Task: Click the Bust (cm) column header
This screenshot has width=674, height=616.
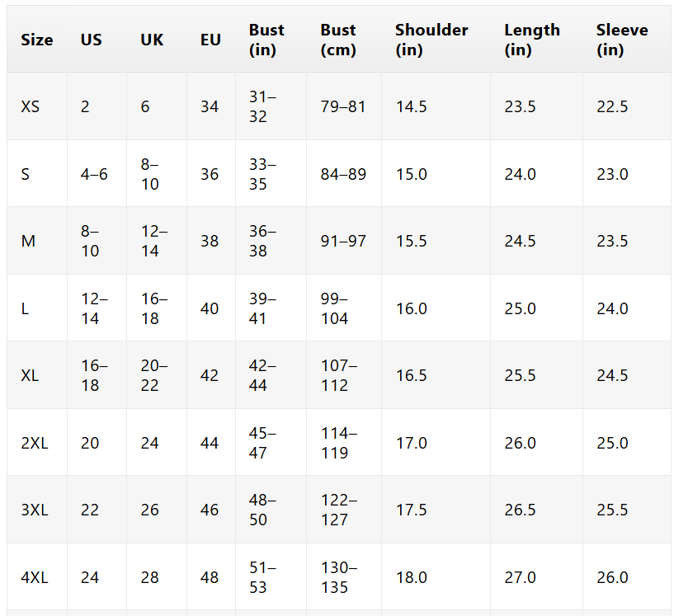Action: (344, 40)
